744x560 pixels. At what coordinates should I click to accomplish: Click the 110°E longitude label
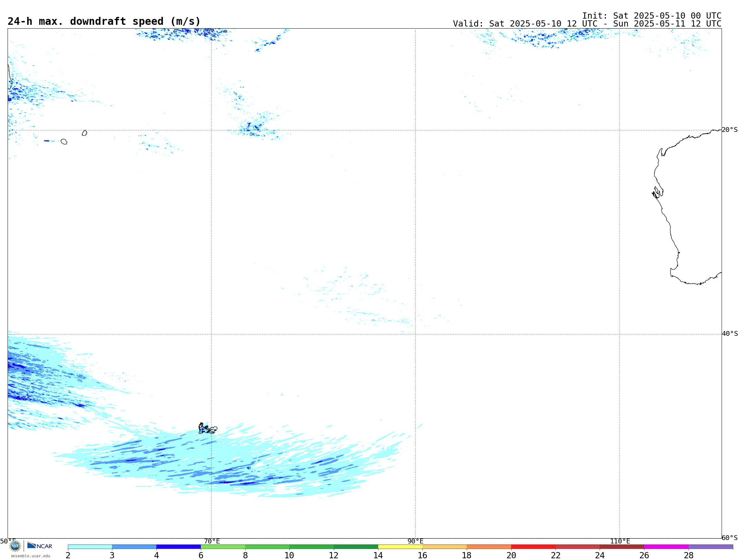[620, 541]
